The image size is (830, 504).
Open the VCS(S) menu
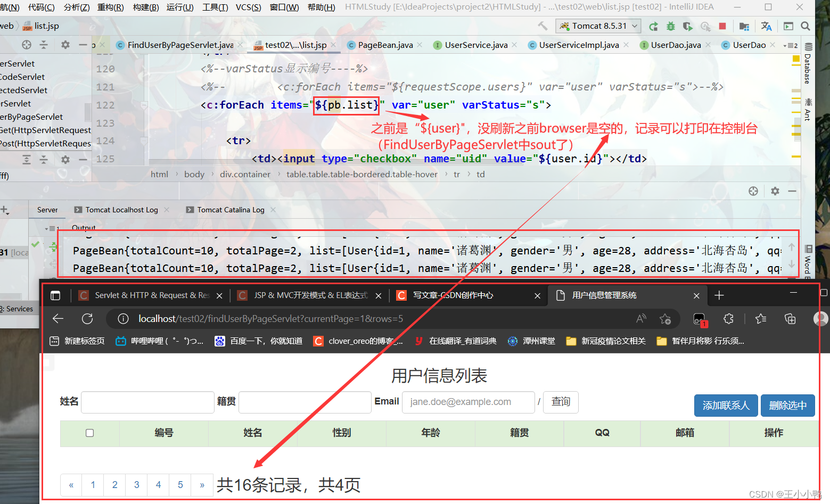pos(248,7)
